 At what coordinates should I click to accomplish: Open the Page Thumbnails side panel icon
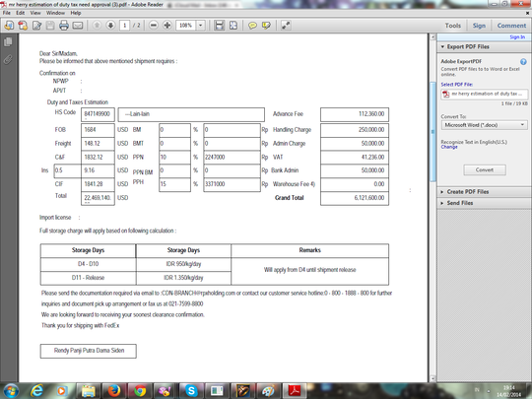pyautogui.click(x=8, y=42)
